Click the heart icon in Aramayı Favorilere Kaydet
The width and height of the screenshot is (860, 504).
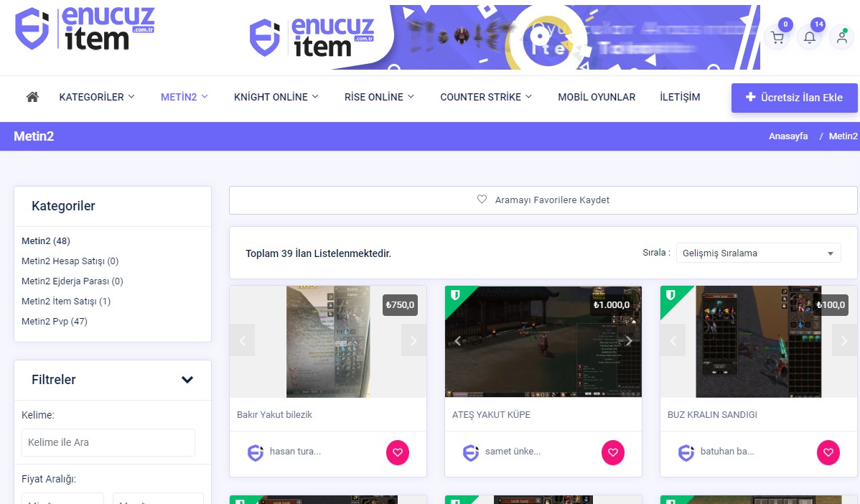(x=482, y=199)
